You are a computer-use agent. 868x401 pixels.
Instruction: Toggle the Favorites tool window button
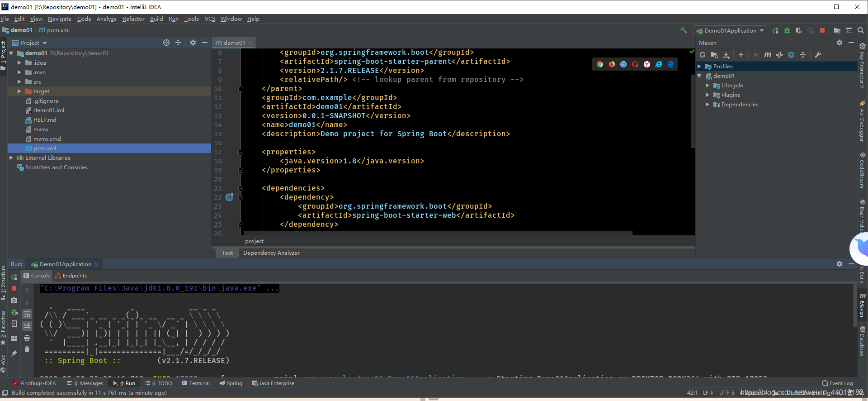tap(3, 328)
